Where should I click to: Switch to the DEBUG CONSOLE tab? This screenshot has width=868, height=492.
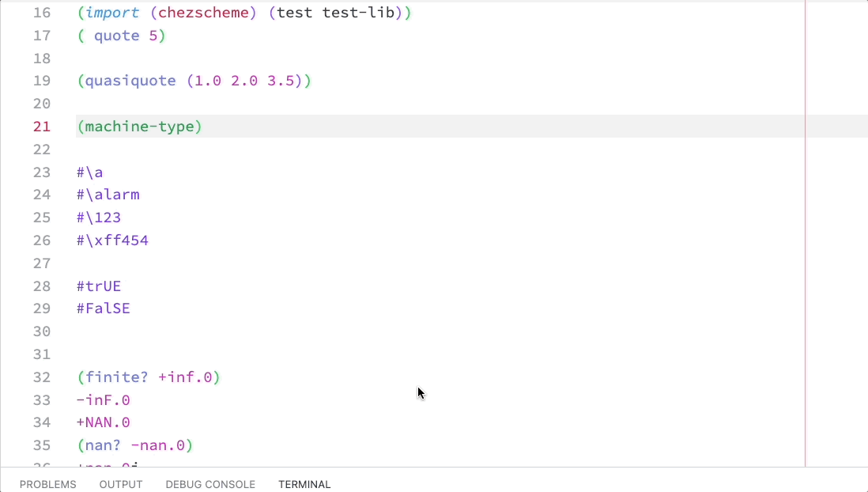(210, 484)
